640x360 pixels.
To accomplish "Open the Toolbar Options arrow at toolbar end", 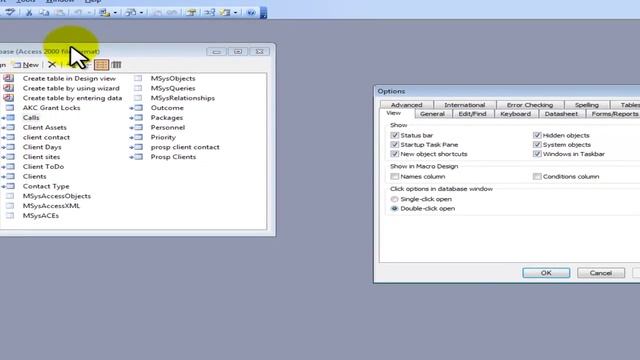I will tap(263, 13).
